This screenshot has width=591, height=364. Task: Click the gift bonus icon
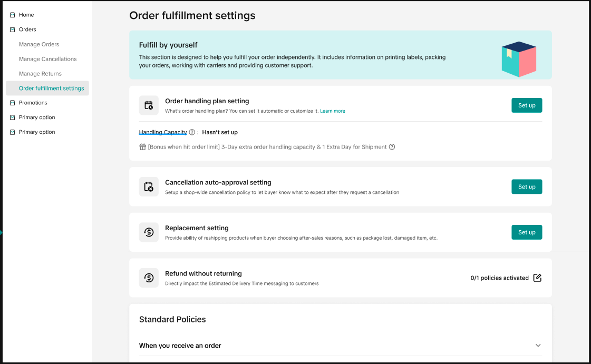point(142,147)
